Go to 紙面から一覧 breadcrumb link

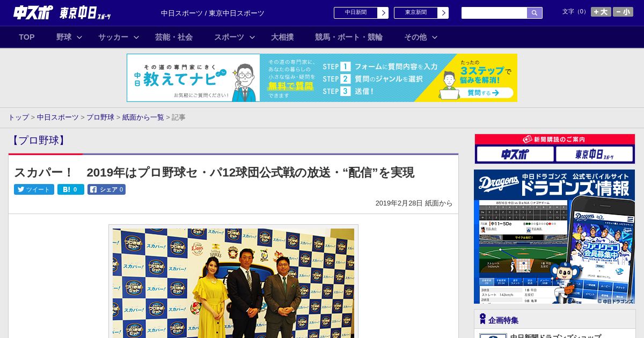coord(143,117)
